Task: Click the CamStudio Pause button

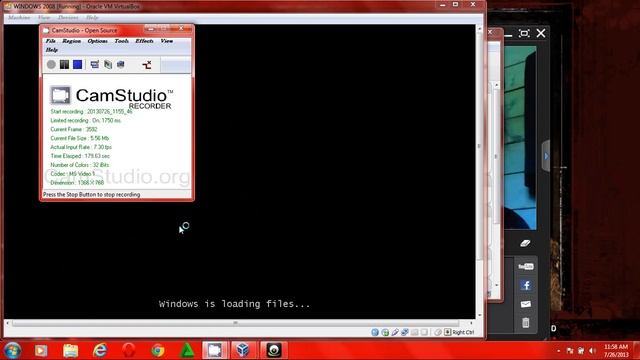Action: [64, 64]
